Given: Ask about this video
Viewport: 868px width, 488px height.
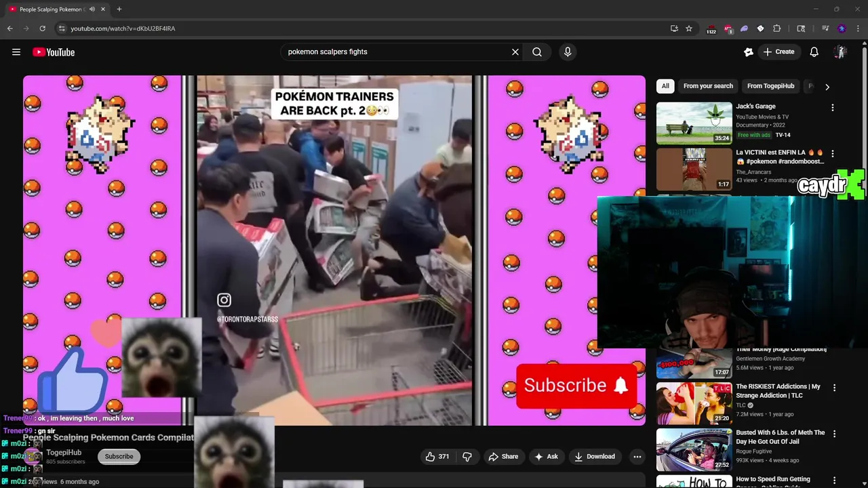Looking at the screenshot, I should pos(546,457).
